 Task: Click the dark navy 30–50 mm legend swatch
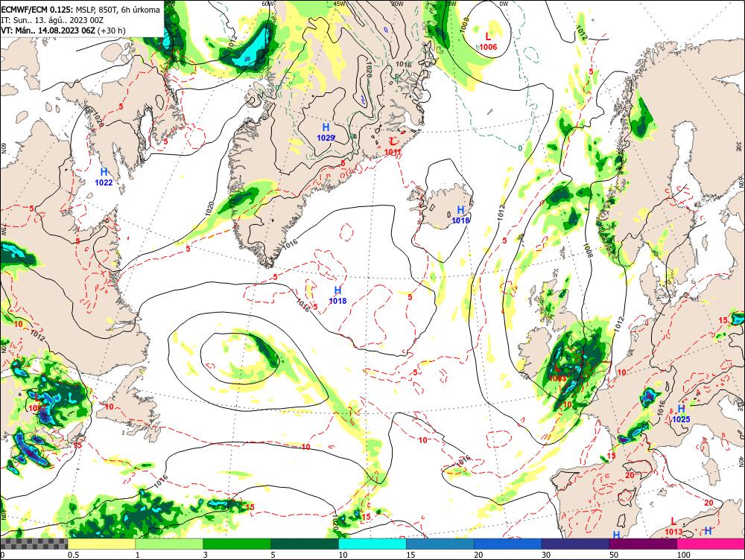click(575, 544)
